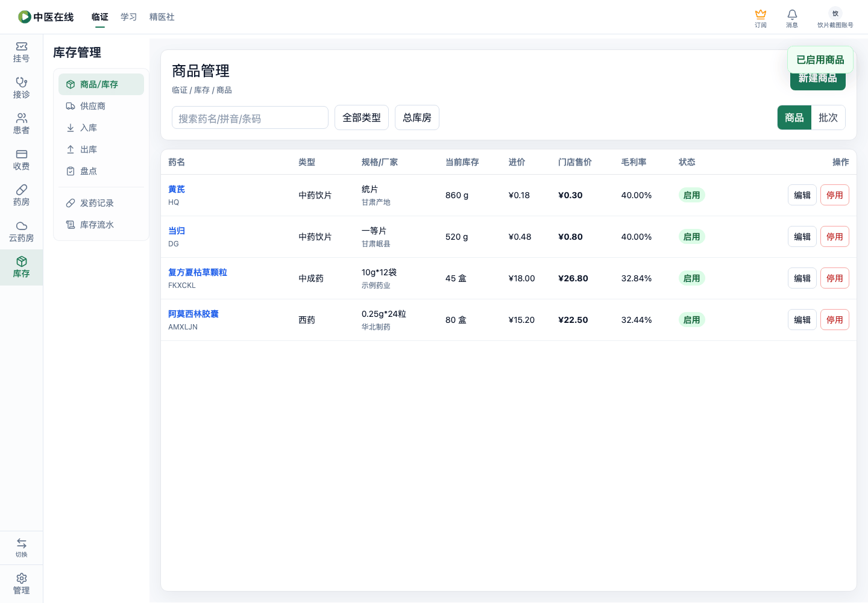This screenshot has width=868, height=603.
Task: Open the 阿莫西林胶囊 product link
Action: pos(193,314)
